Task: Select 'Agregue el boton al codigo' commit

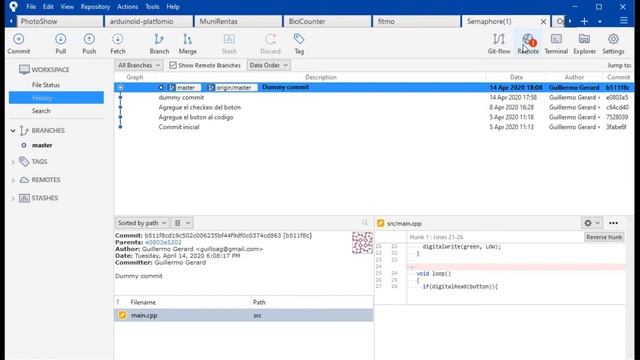Action: click(x=373, y=117)
